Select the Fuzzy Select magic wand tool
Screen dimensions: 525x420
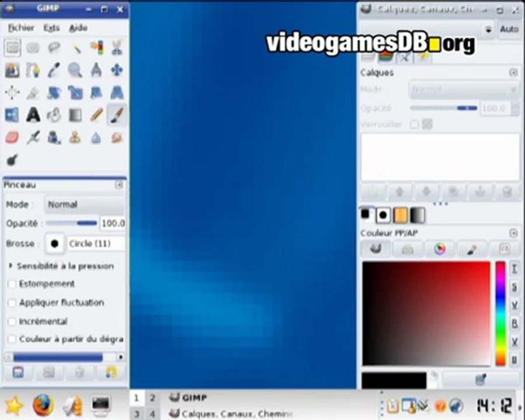tap(75, 48)
